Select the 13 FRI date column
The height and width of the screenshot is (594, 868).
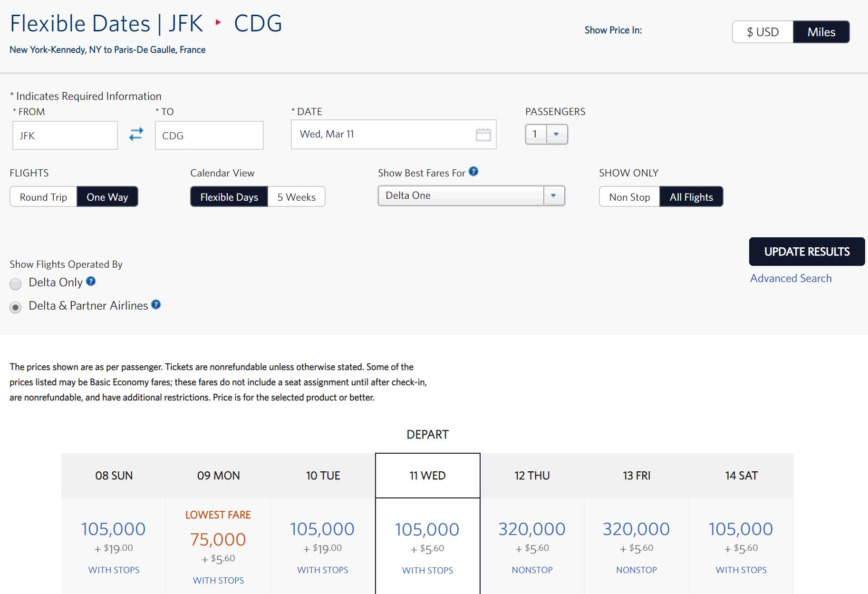point(637,476)
